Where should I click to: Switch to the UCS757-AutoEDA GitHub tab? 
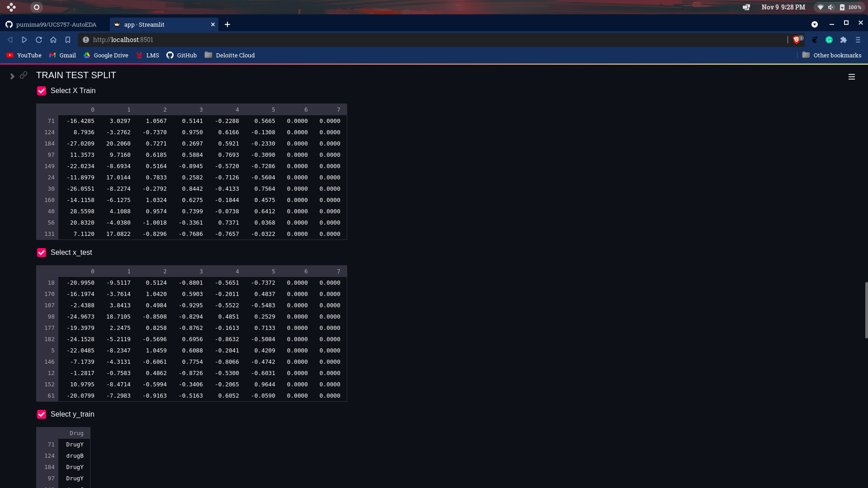pyautogui.click(x=56, y=24)
